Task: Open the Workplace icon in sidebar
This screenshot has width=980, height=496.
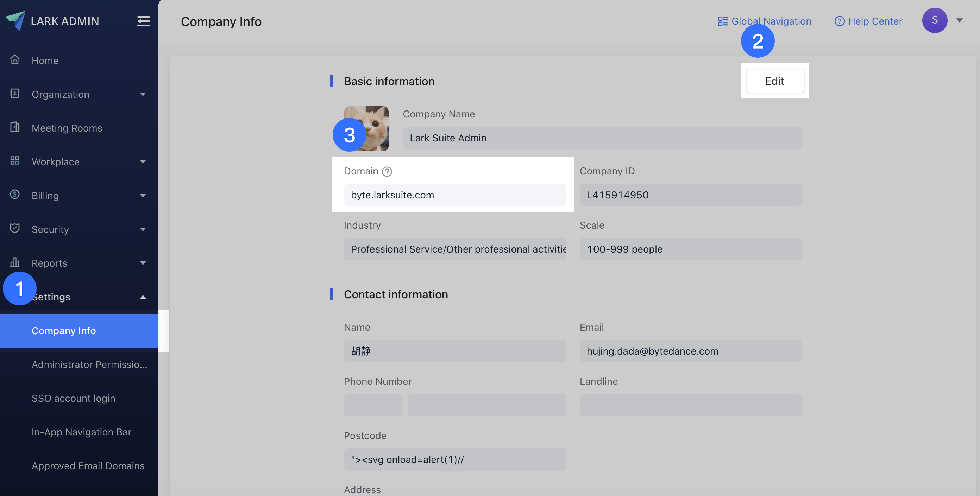Action: point(14,161)
